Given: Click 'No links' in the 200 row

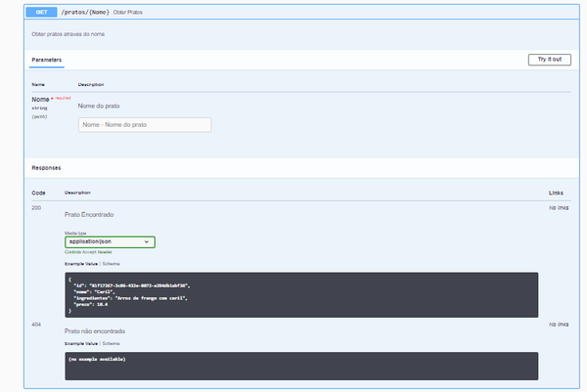Looking at the screenshot, I should (x=559, y=207).
